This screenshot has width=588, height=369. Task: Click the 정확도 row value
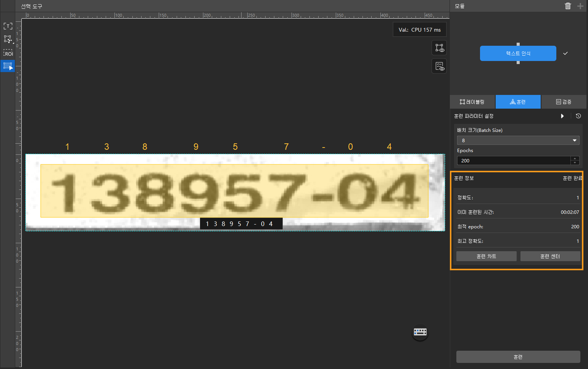point(578,197)
